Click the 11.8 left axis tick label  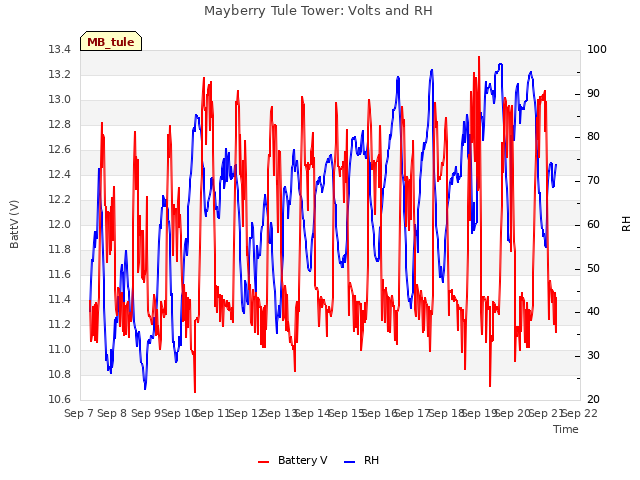60,249
